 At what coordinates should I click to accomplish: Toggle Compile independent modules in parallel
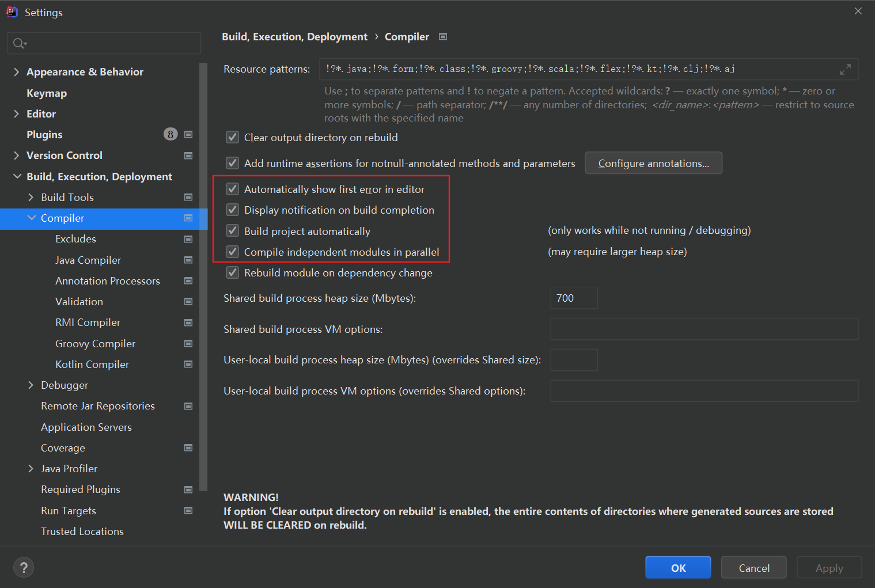[x=233, y=252]
